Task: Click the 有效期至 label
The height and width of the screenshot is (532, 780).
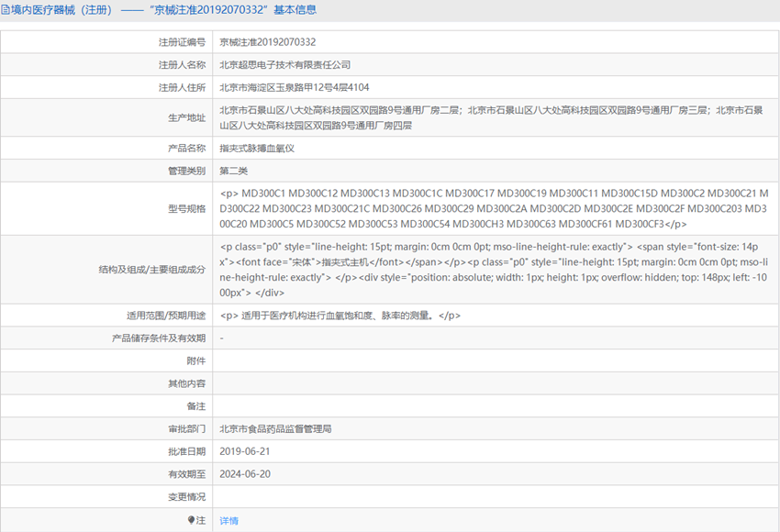Action: pyautogui.click(x=186, y=474)
